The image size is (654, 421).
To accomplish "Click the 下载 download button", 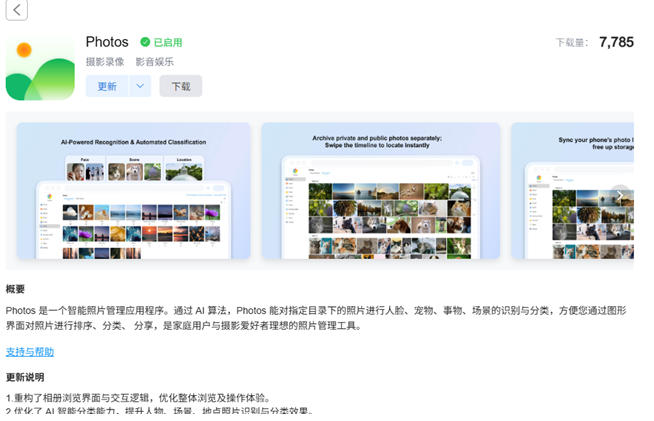I will [x=181, y=86].
